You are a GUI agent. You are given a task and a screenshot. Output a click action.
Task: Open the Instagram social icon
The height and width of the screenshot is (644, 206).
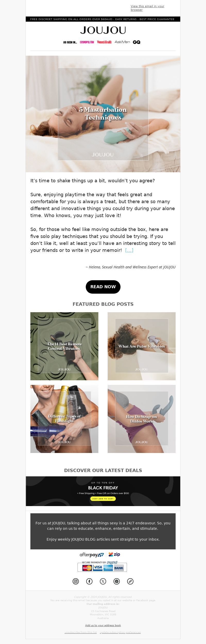(x=76, y=581)
